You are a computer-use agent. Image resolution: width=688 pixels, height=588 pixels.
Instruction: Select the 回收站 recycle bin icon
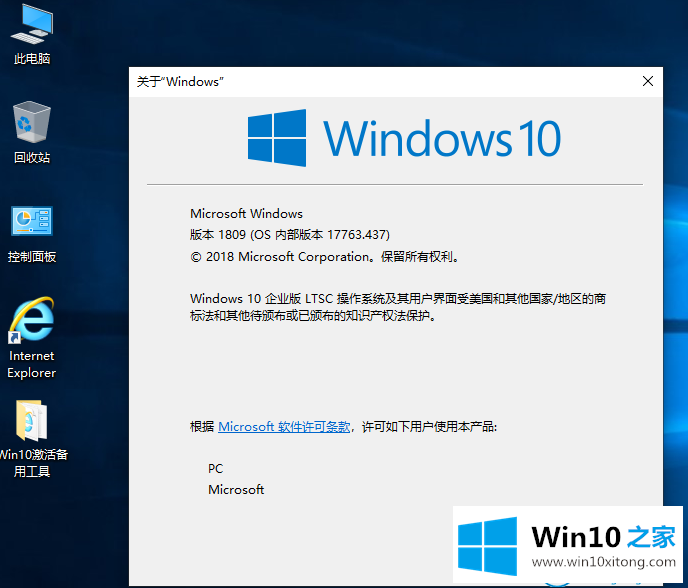coord(32,133)
